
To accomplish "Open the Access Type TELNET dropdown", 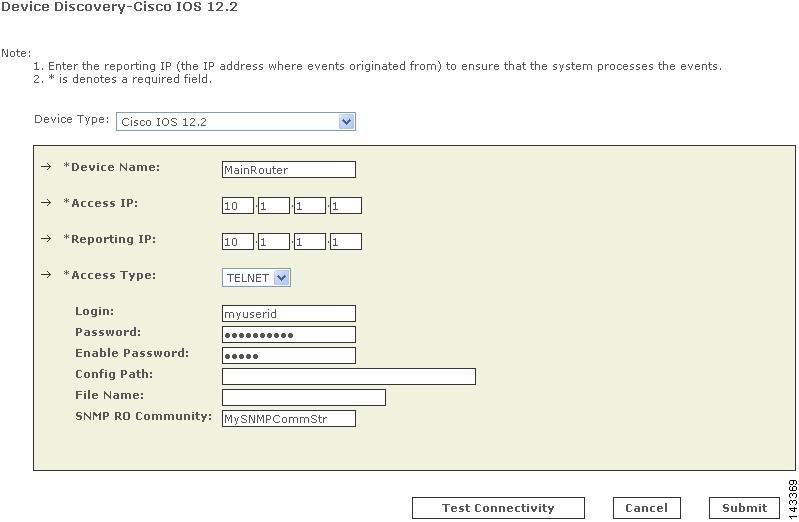I will point(256,278).
